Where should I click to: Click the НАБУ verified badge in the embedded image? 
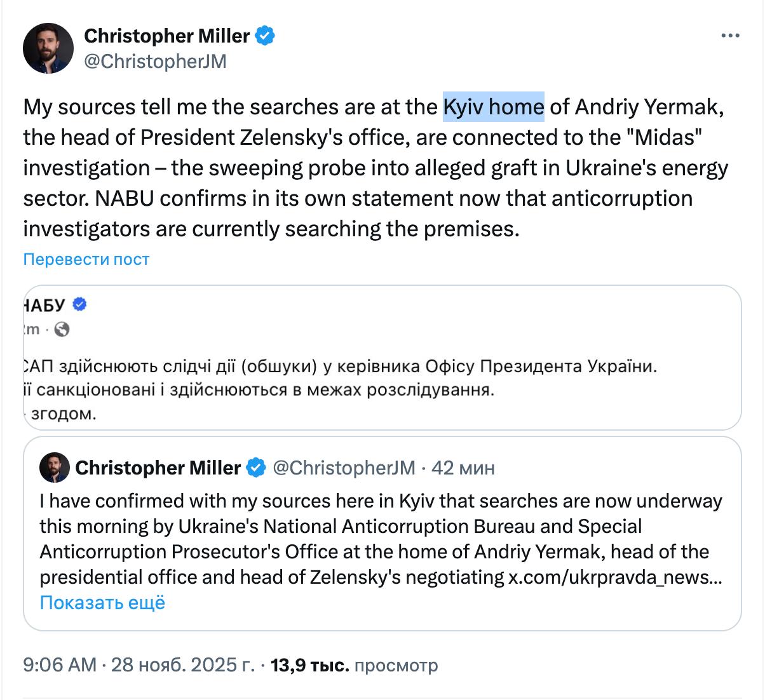(x=79, y=305)
